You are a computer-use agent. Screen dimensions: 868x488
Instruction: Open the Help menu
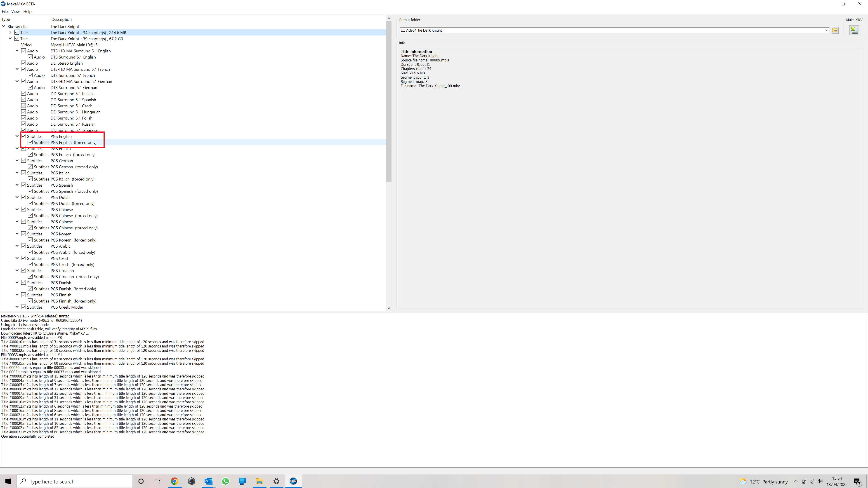tap(27, 12)
